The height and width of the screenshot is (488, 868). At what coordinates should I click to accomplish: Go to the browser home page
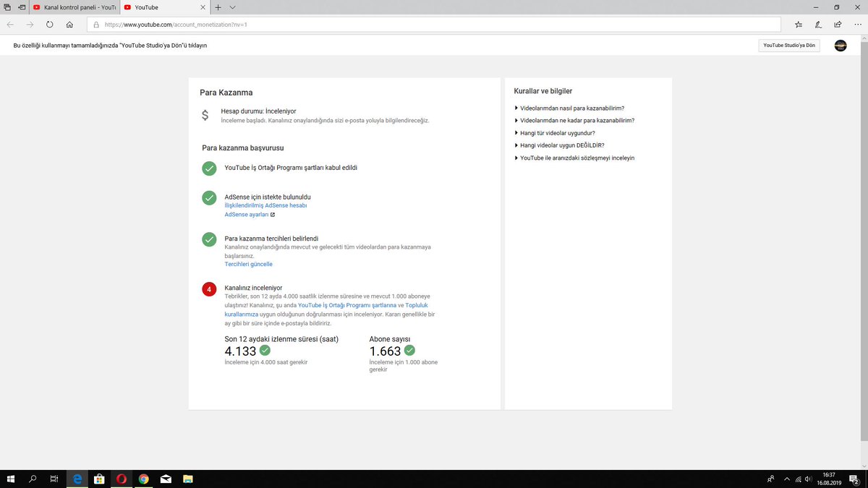(69, 24)
